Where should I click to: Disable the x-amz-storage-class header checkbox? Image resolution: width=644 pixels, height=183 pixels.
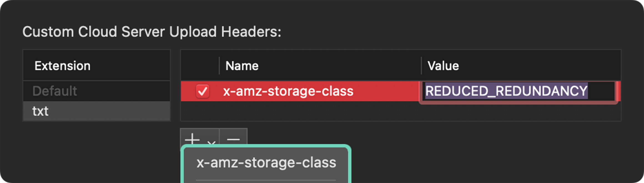202,91
